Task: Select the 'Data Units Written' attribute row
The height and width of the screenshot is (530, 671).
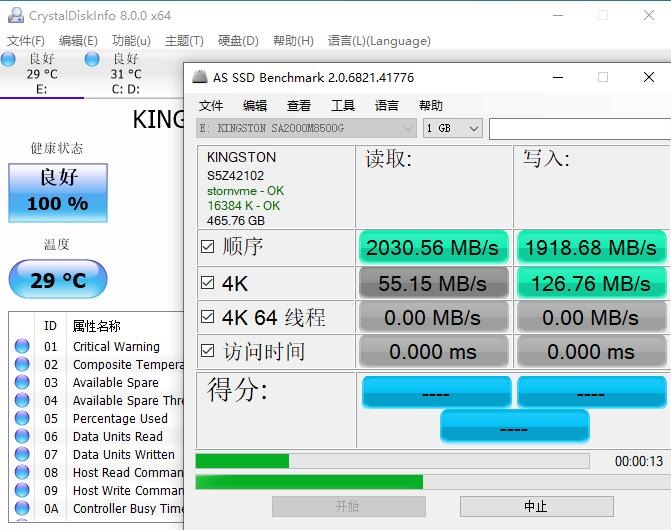Action: [96, 454]
